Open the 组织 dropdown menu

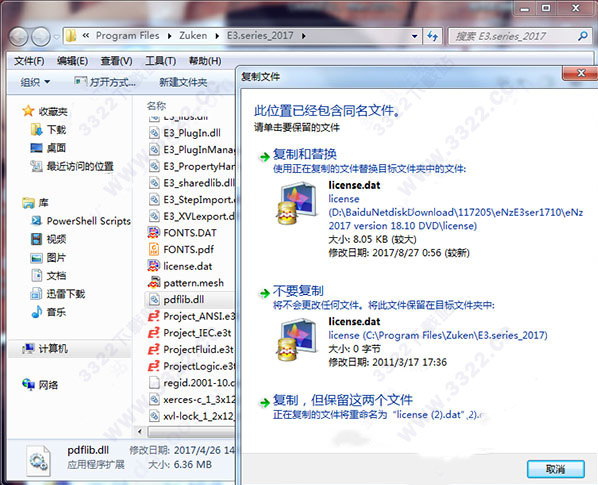click(35, 82)
